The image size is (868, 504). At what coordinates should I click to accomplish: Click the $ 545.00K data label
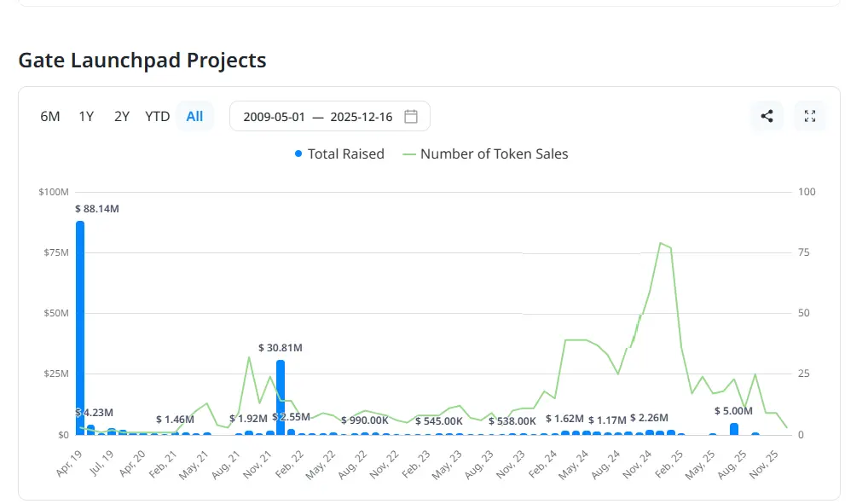pos(439,421)
